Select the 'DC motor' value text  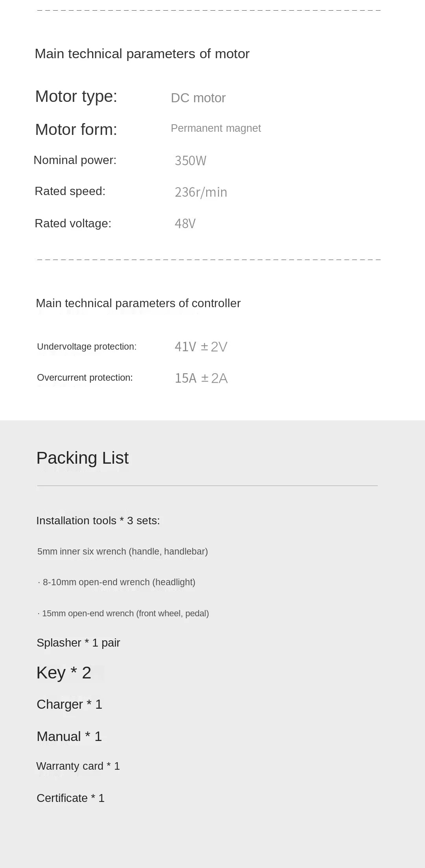[198, 98]
